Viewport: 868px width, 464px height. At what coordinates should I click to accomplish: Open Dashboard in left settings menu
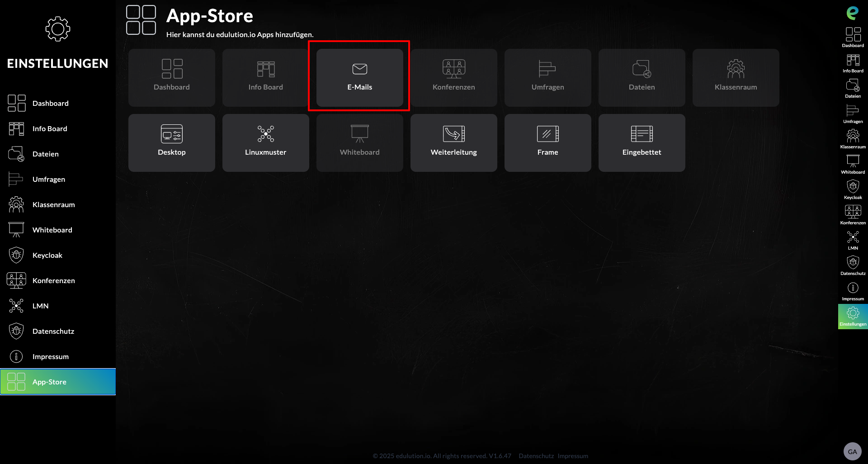click(50, 103)
